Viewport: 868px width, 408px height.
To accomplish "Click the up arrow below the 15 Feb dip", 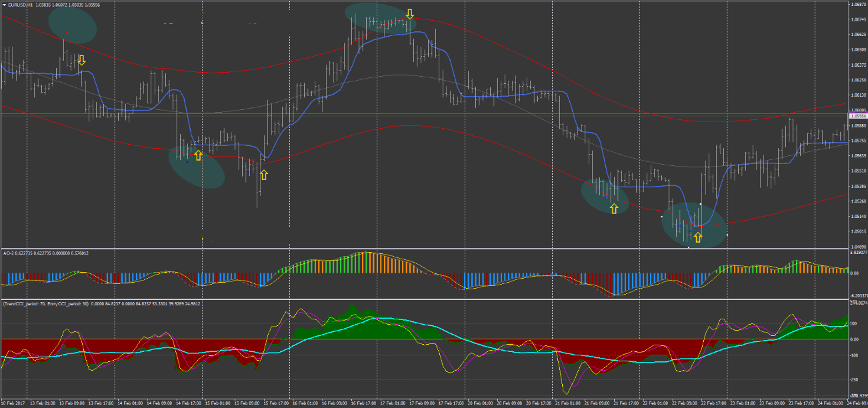I will (265, 174).
